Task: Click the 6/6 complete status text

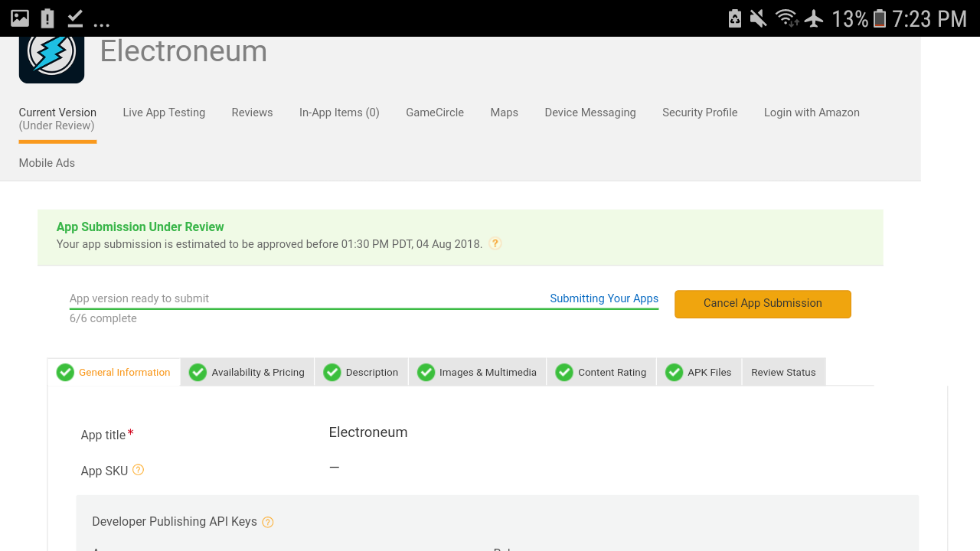Action: pyautogui.click(x=103, y=318)
